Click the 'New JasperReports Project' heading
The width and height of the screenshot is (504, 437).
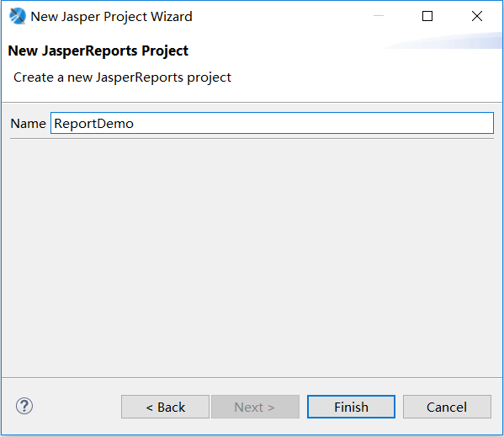[98, 51]
